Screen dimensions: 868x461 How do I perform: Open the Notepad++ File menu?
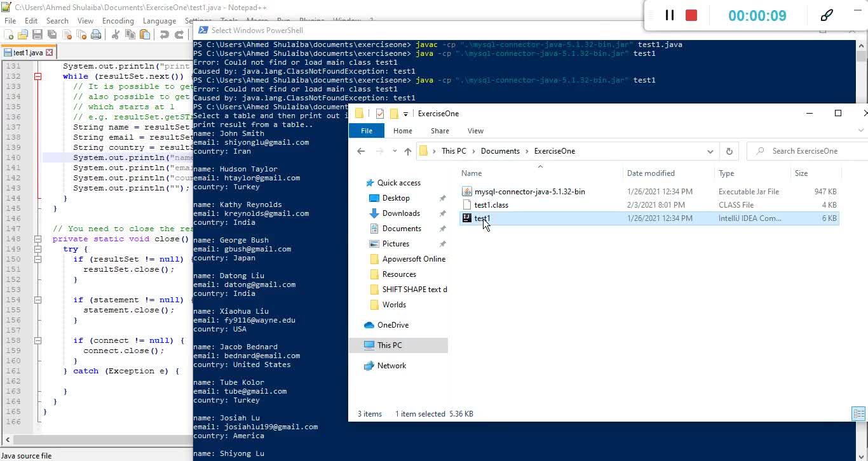[10, 21]
